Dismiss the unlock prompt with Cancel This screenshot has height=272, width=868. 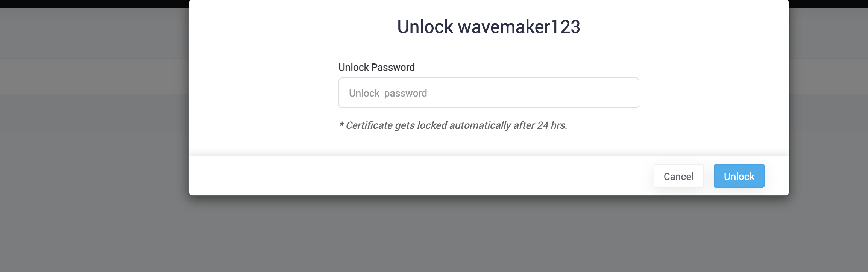point(678,175)
